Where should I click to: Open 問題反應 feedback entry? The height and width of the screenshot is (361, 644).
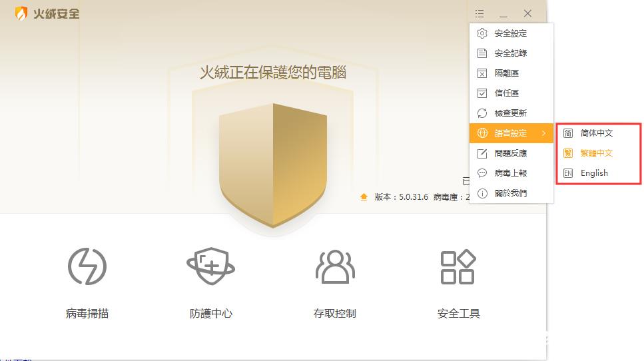511,153
